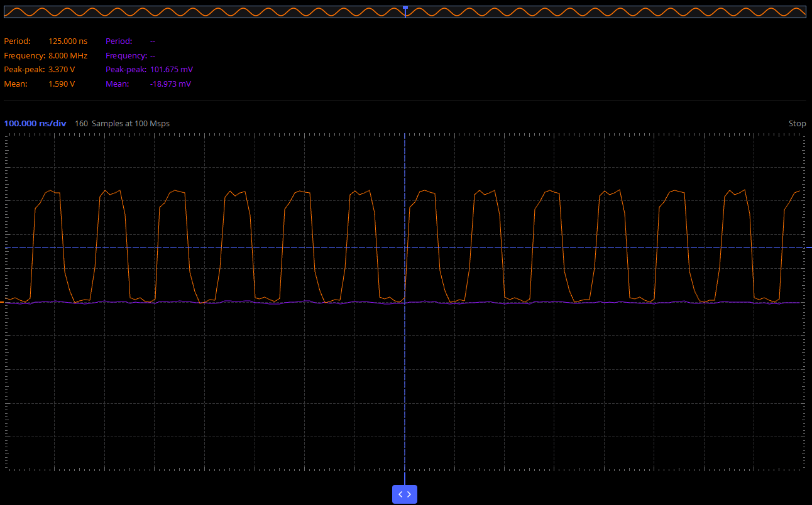Click the Stop acquisition status label

pos(797,124)
